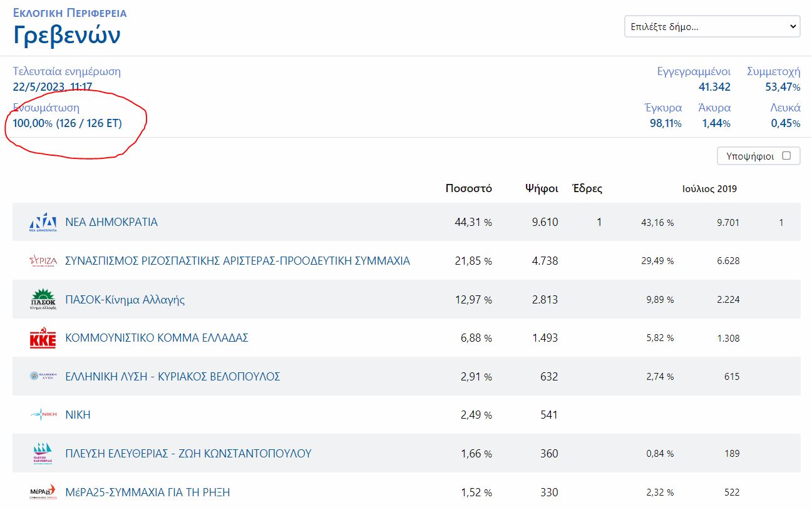Viewport: 812px width, 510px height.
Task: Open the ΚΟΜΜΟΥΝΙΣΤΙΚΟ ΚΟΜΜΑ ΕΛΛΑΔΑΣ link
Action: tap(157, 338)
